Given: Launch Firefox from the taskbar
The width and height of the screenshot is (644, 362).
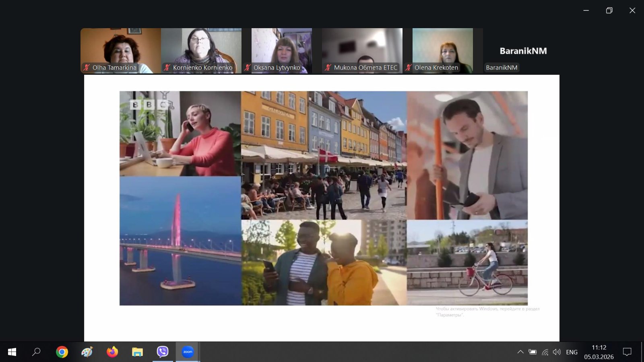Looking at the screenshot, I should [112, 352].
